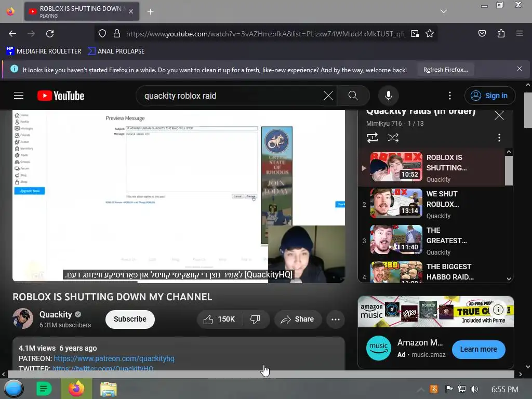Clear the search query text

point(328,96)
